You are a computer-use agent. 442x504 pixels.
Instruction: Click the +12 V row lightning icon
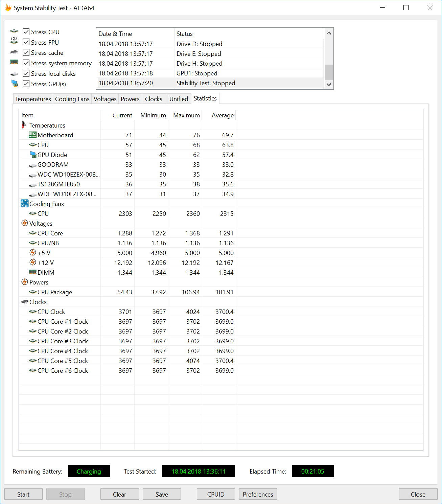pyautogui.click(x=32, y=262)
